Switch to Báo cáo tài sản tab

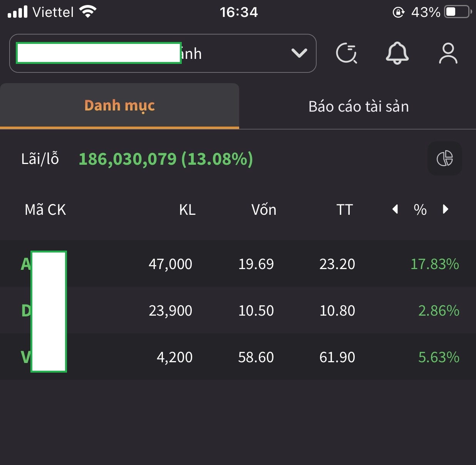tap(358, 107)
